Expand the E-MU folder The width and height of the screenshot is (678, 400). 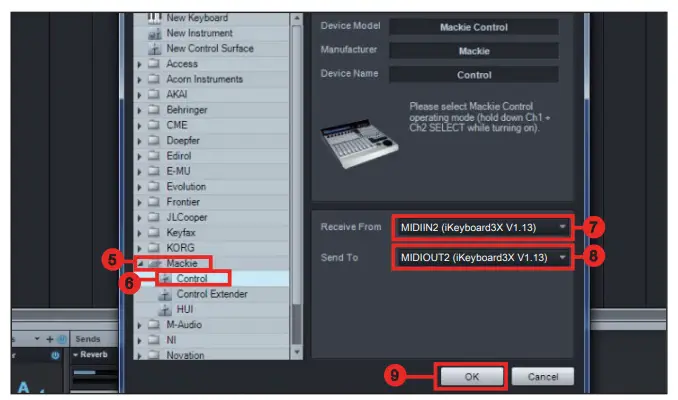point(139,172)
